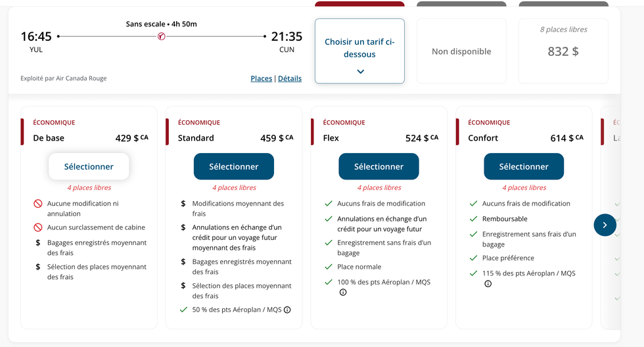The height and width of the screenshot is (347, 644).
Task: Click the Non disponible fare cell
Action: pos(461,51)
